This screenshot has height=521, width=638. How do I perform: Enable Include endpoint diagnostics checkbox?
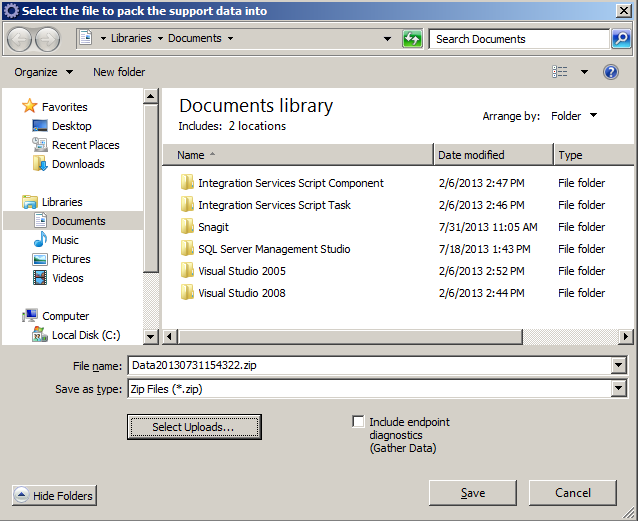359,422
